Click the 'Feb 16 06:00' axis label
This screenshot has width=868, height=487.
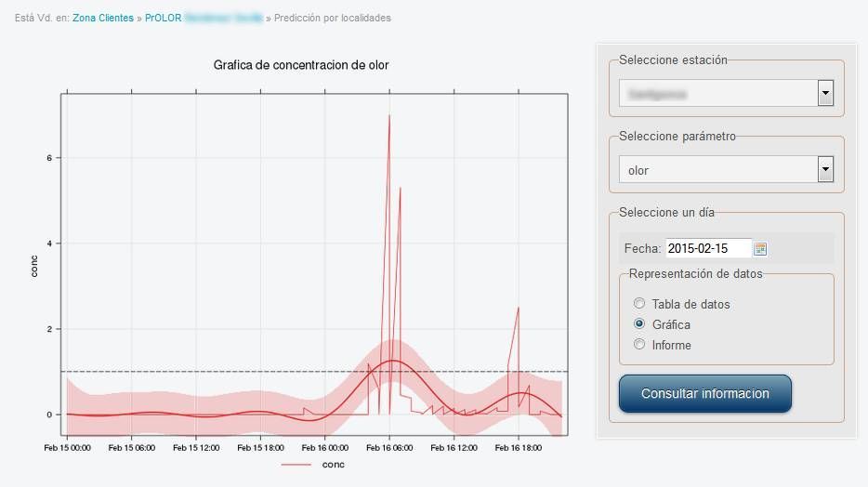pos(389,448)
